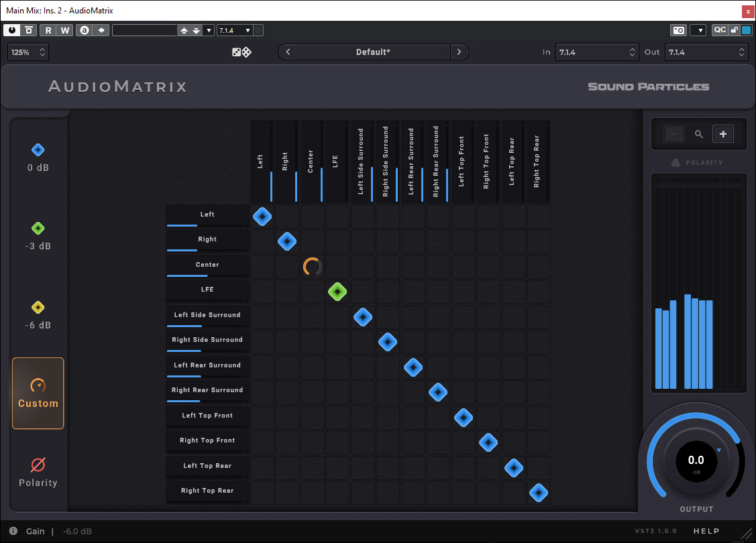Click the Output gain knob

coord(696,461)
